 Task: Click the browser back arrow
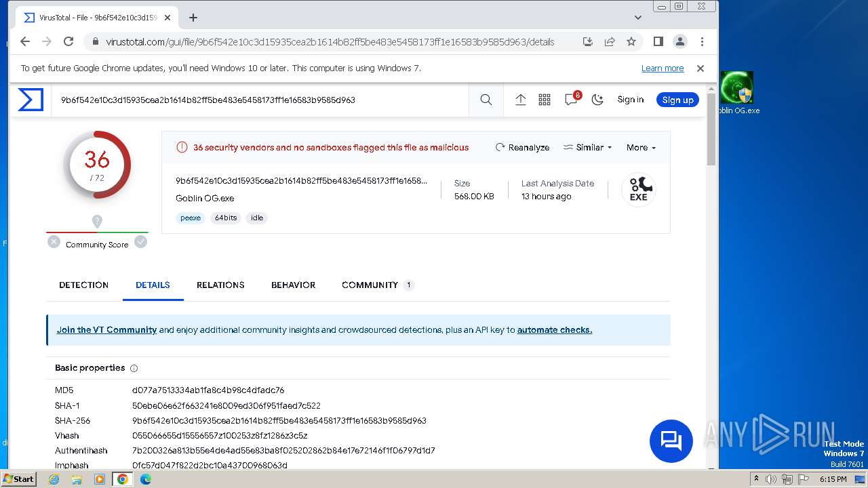(25, 41)
